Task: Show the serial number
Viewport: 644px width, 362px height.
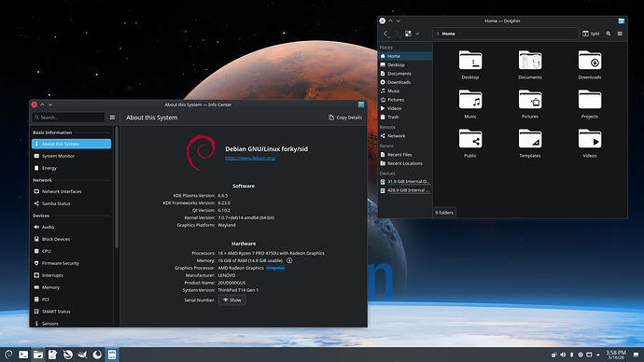Action: [x=232, y=300]
